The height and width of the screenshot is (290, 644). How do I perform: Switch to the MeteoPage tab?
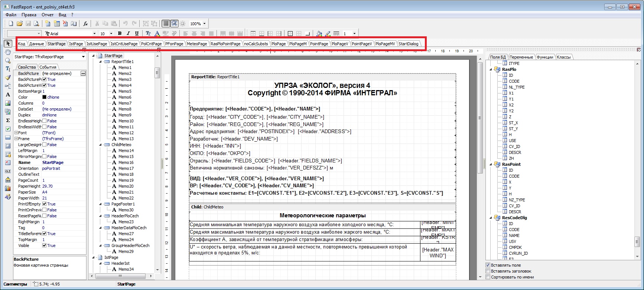tap(196, 44)
